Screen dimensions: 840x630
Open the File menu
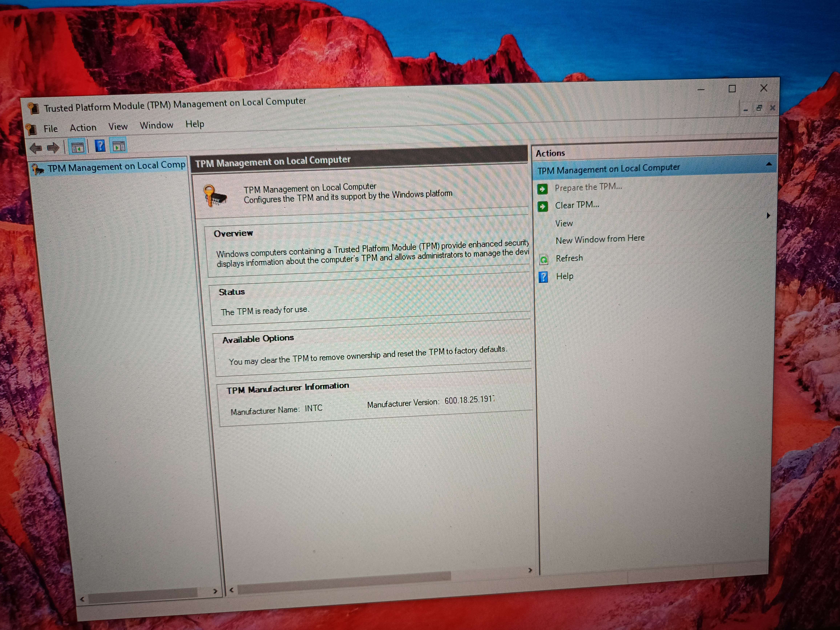(51, 129)
